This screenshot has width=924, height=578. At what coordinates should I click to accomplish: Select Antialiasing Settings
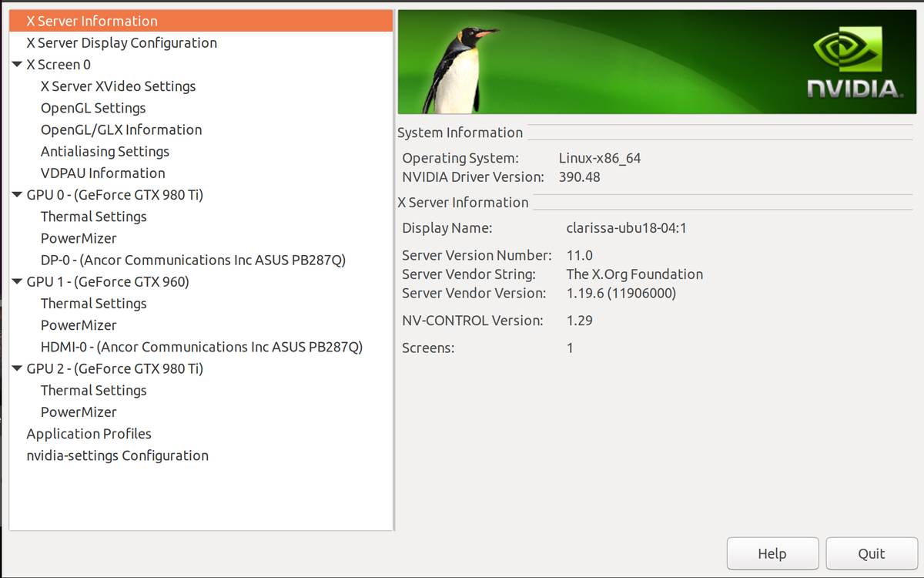[105, 152]
